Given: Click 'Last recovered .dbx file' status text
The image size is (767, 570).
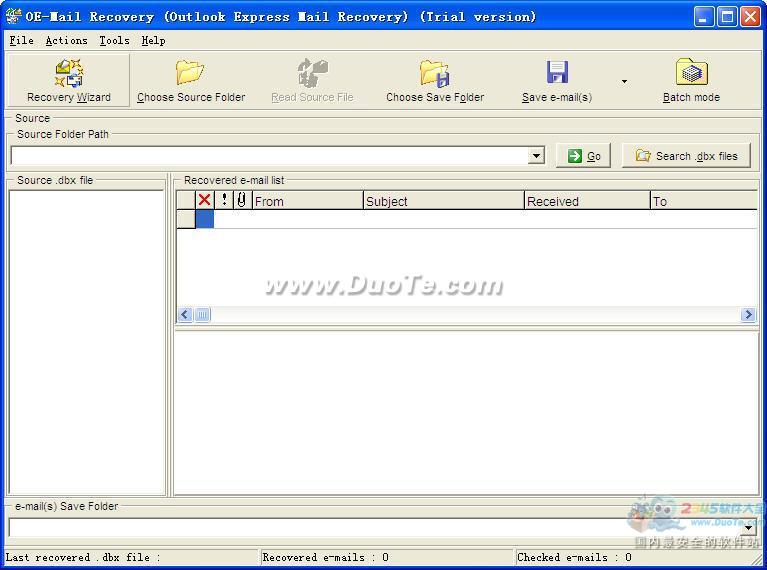Looking at the screenshot, I should (x=83, y=557).
